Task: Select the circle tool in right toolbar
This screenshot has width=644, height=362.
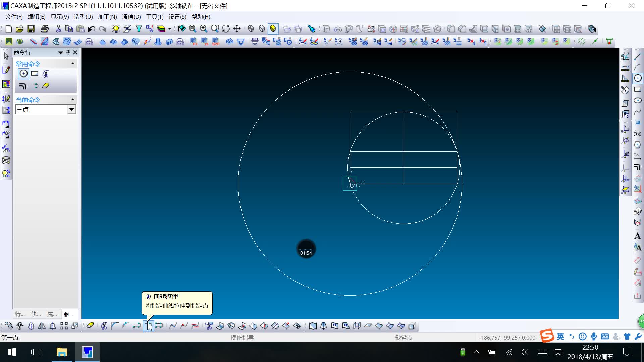Action: click(638, 78)
